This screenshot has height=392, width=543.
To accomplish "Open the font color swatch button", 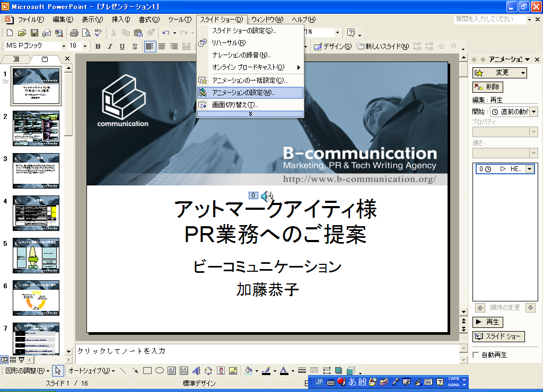I will (x=284, y=371).
